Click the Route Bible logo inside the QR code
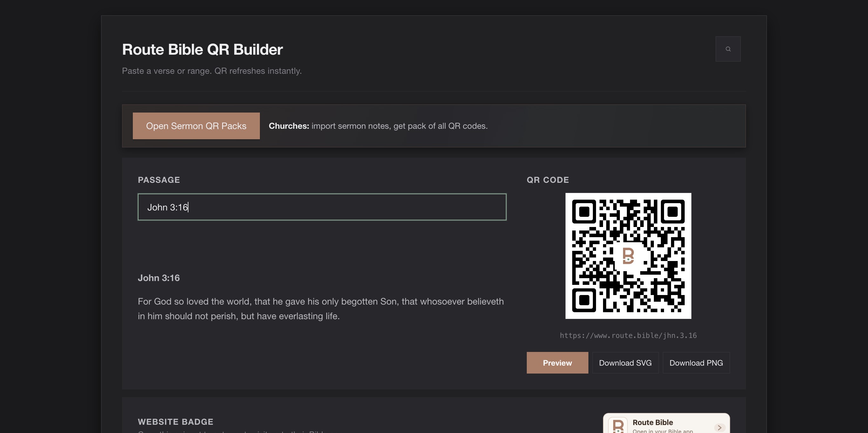The image size is (868, 433). [628, 256]
